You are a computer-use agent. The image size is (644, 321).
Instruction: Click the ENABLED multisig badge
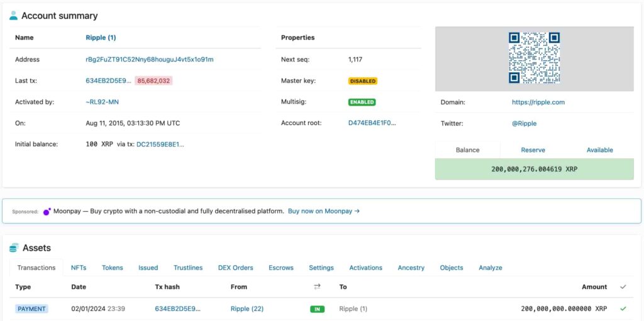pyautogui.click(x=362, y=102)
